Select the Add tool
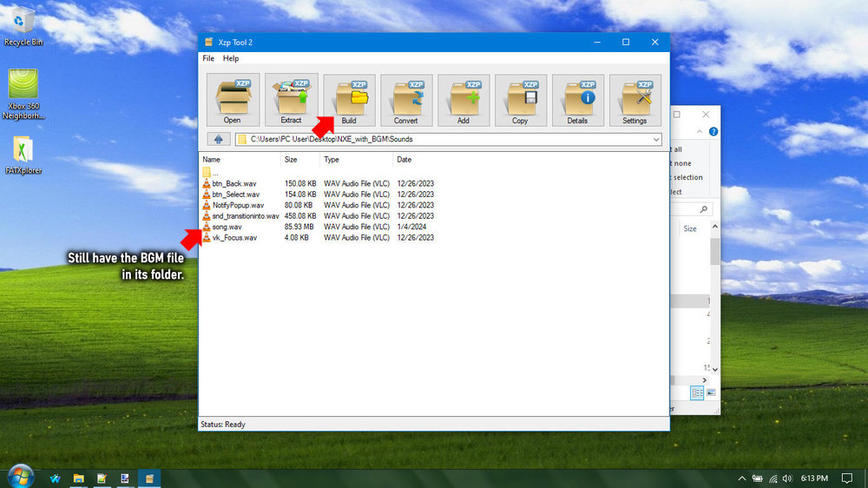 [x=464, y=100]
